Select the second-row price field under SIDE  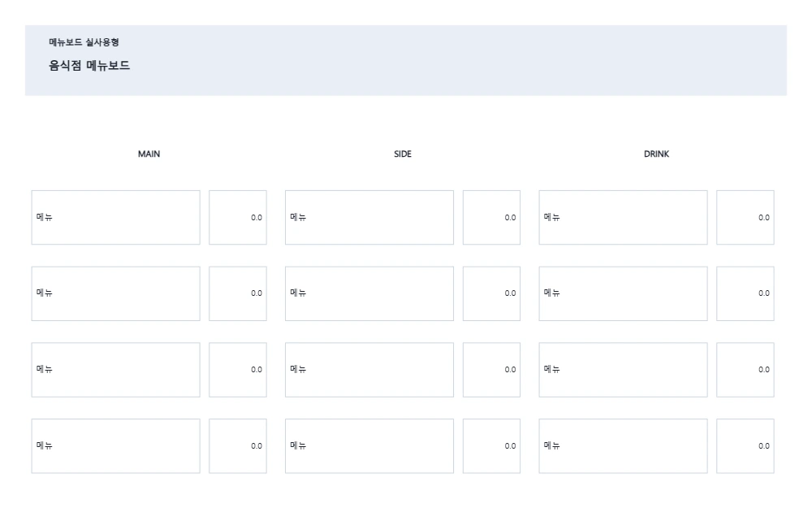[491, 293]
